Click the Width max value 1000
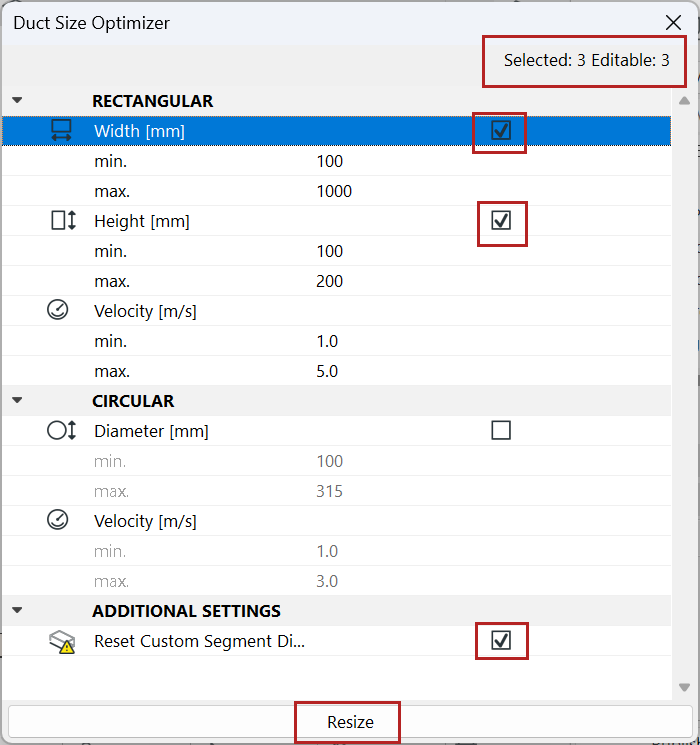The height and width of the screenshot is (745, 700). [334, 191]
